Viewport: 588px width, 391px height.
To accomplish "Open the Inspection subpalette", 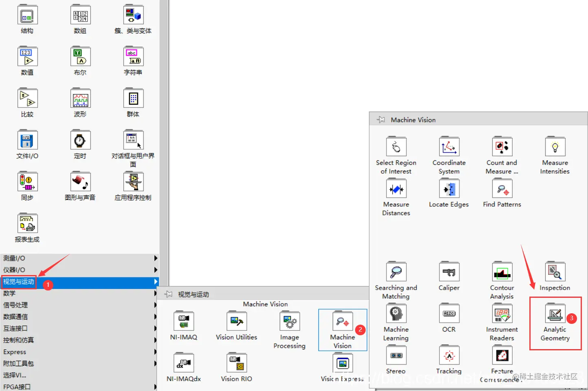I will (x=555, y=272).
